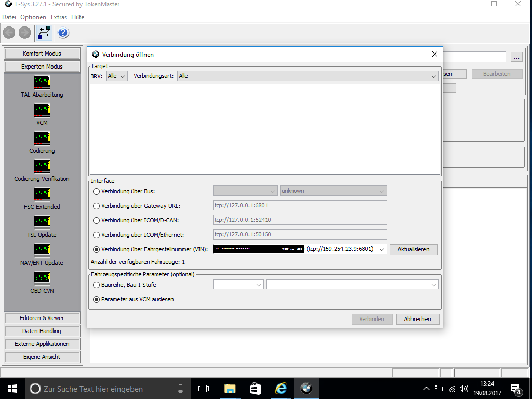This screenshot has width=532, height=399.
Task: Expand the BRV dropdown
Action: [x=116, y=76]
